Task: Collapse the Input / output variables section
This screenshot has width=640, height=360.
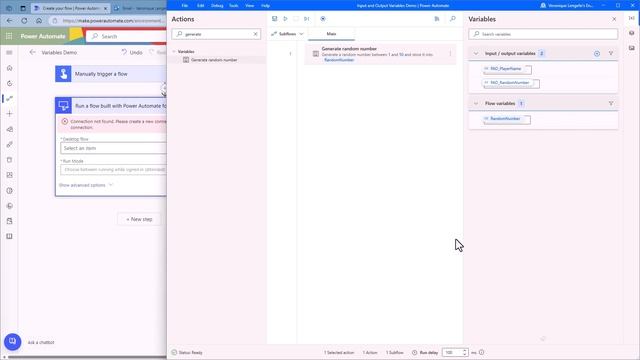Action: pyautogui.click(x=476, y=53)
